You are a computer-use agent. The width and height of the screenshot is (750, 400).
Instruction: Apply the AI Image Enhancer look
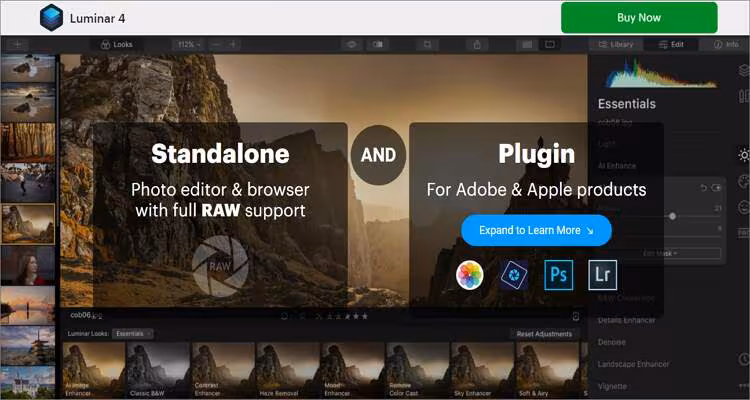tap(94, 370)
